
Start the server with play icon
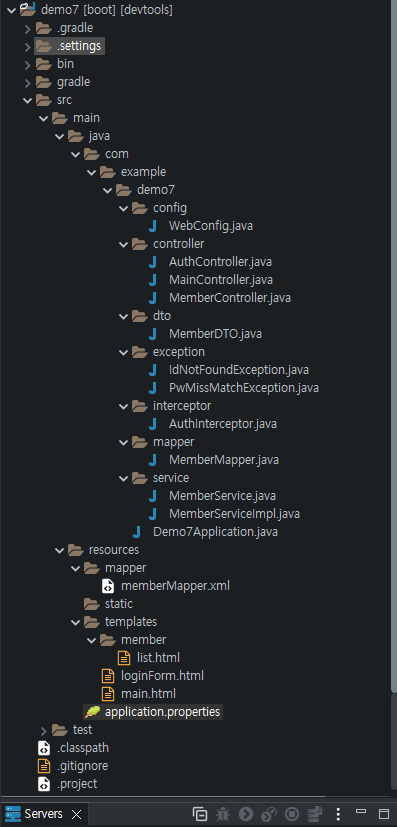pos(246,814)
